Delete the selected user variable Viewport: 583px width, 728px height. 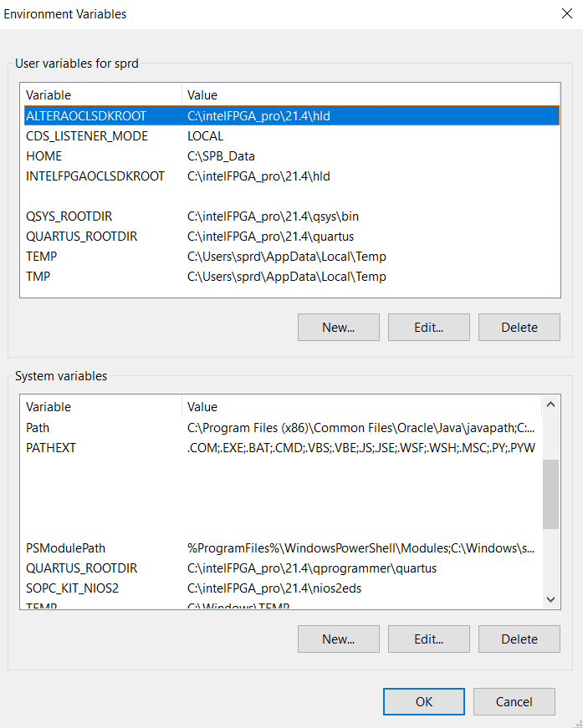[519, 327]
